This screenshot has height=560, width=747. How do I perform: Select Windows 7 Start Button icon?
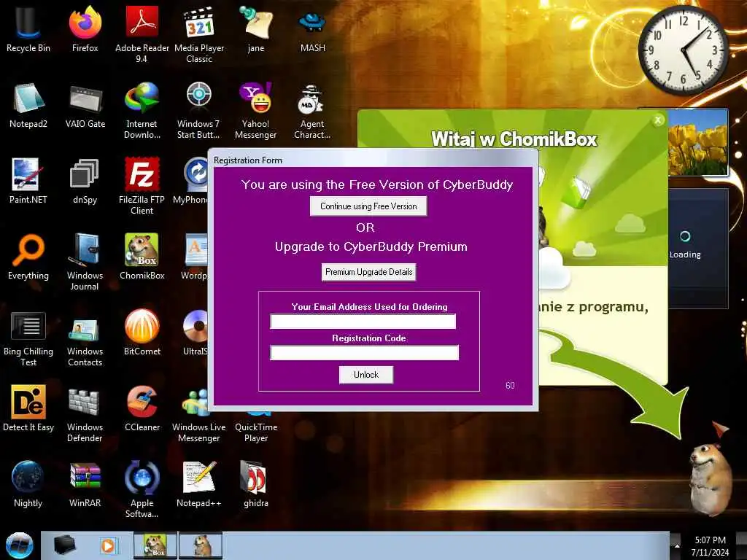click(x=199, y=111)
